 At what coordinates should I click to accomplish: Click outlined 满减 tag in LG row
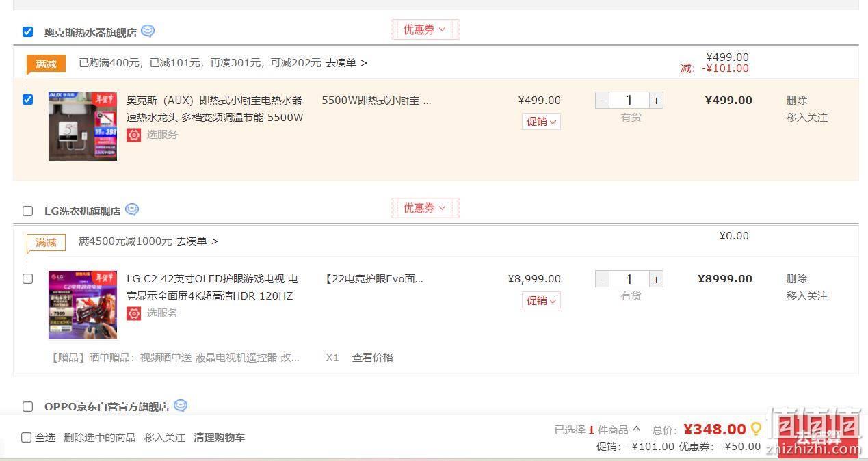[46, 242]
